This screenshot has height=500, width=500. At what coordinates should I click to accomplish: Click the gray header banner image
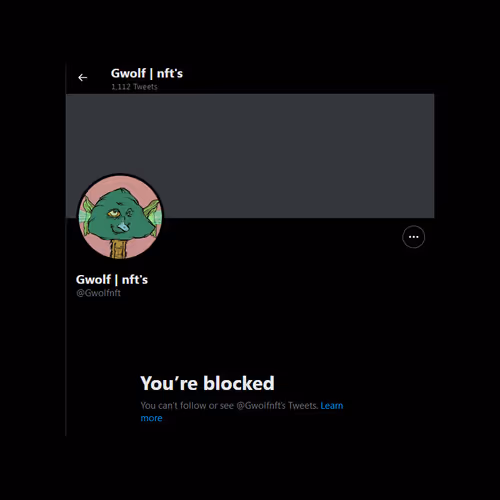point(250,156)
